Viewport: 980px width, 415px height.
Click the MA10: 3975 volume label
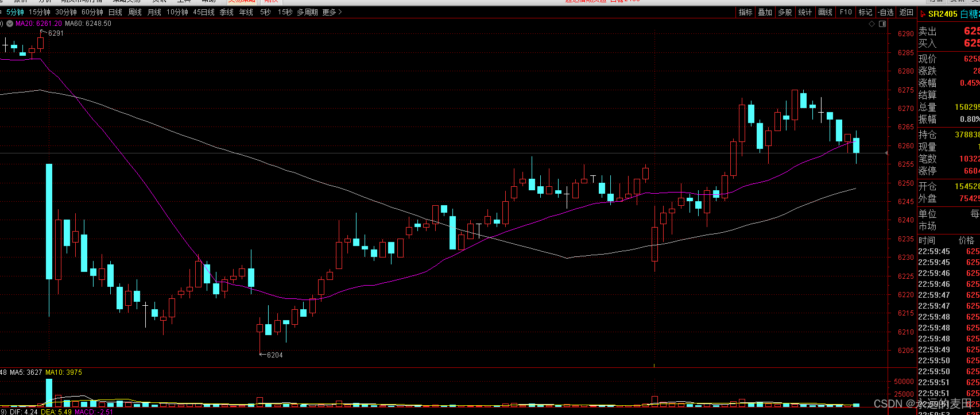pos(64,372)
